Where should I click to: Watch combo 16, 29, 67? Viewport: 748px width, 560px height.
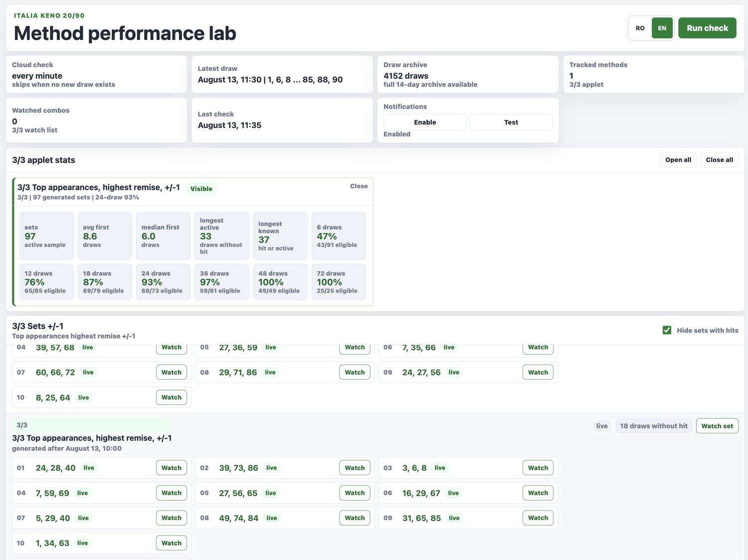coord(538,493)
